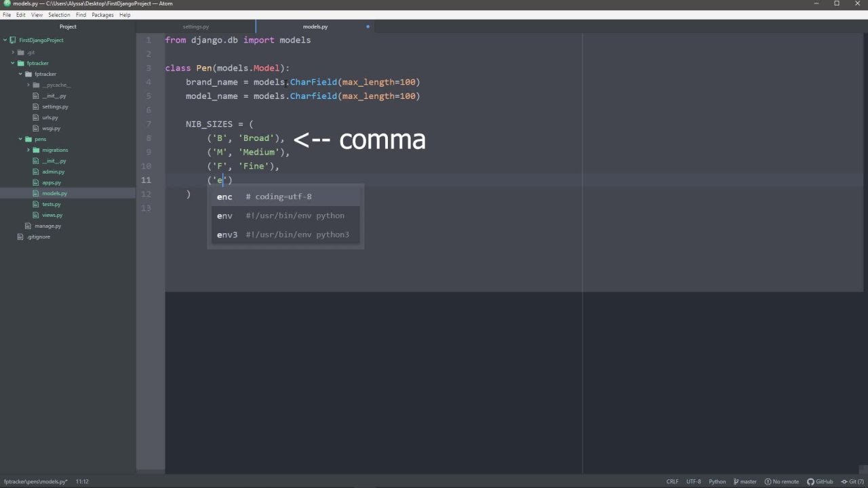The height and width of the screenshot is (488, 868).
Task: Collapse the FirstDjangoProject root folder
Action: click(x=5, y=40)
